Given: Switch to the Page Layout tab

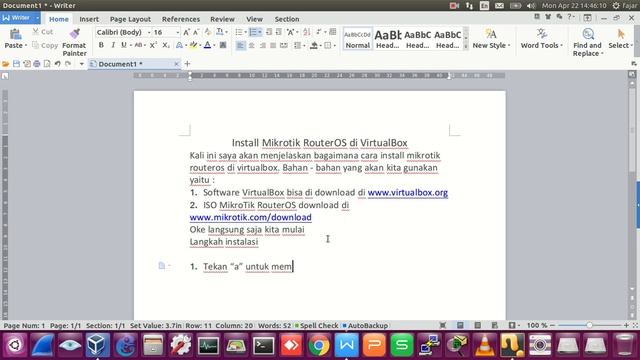Looking at the screenshot, I should (130, 19).
